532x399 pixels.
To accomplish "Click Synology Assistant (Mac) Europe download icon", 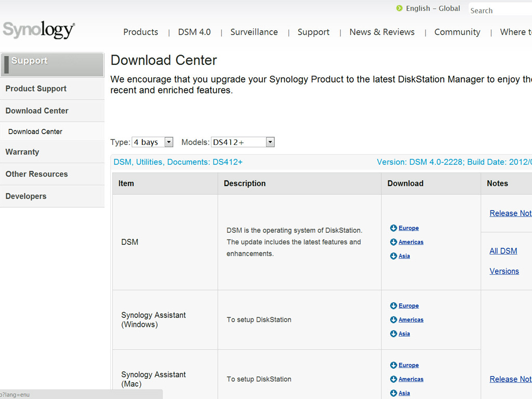I will (x=394, y=365).
